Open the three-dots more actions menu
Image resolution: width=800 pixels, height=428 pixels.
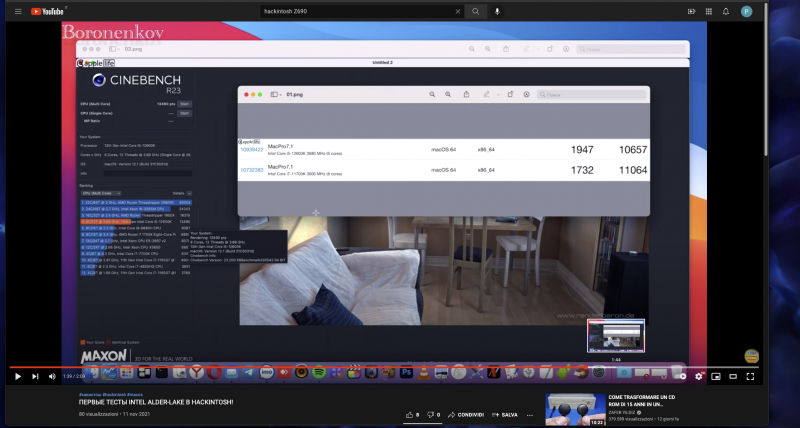pyautogui.click(x=530, y=415)
